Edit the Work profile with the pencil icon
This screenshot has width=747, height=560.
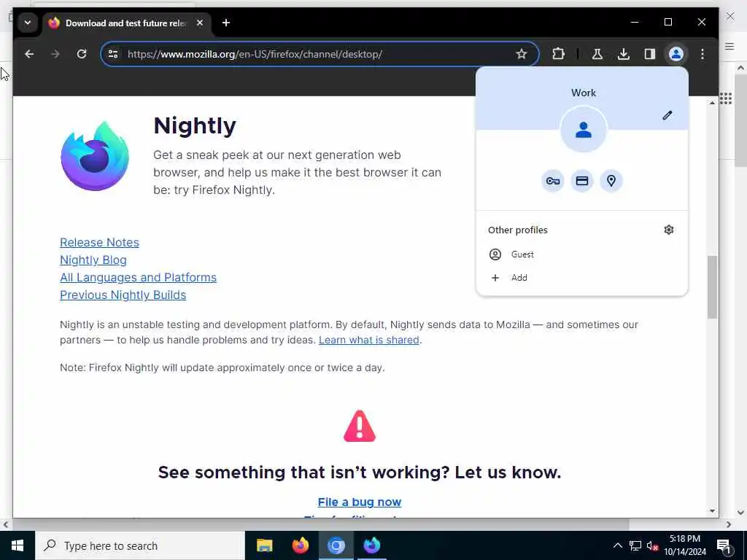click(667, 115)
